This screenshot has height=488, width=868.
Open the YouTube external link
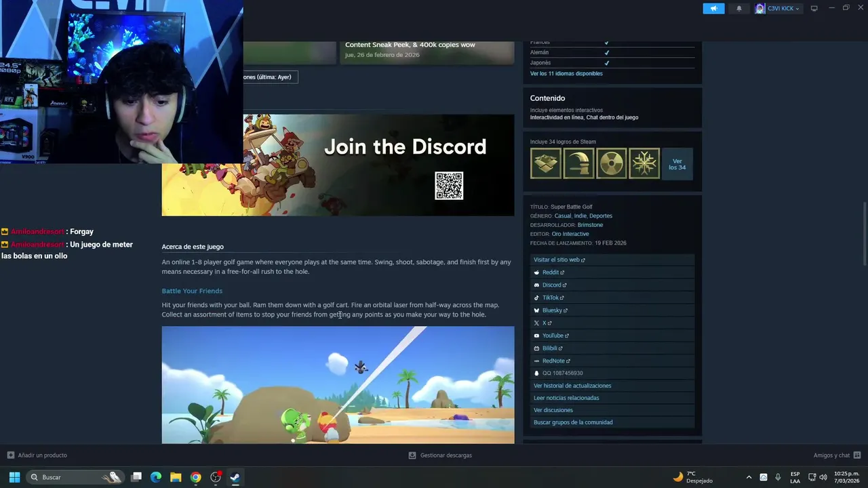(612, 335)
